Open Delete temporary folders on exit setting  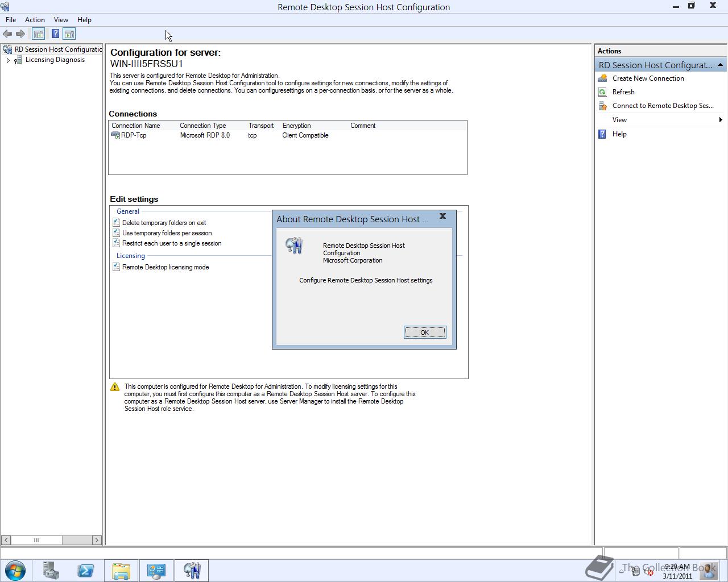pos(164,223)
